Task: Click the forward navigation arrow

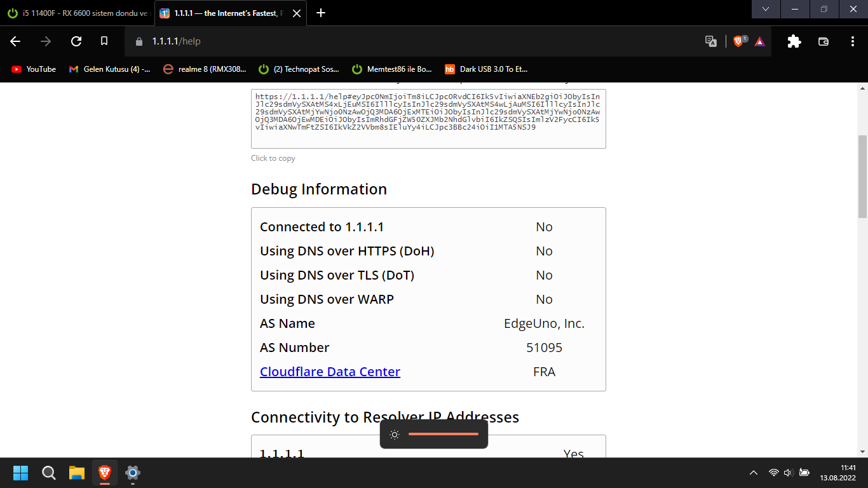Action: coord(46,41)
